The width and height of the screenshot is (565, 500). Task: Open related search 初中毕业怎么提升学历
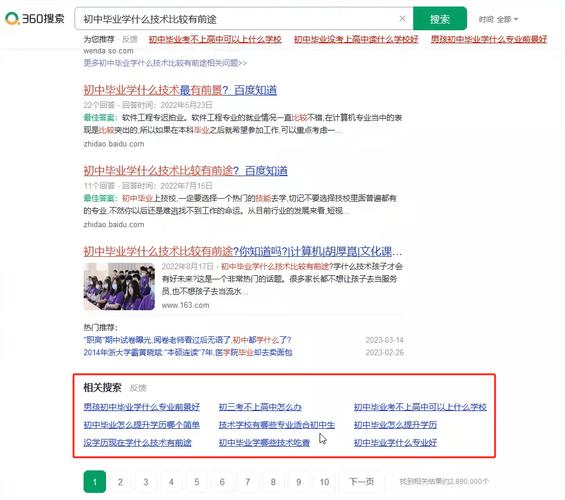395,425
